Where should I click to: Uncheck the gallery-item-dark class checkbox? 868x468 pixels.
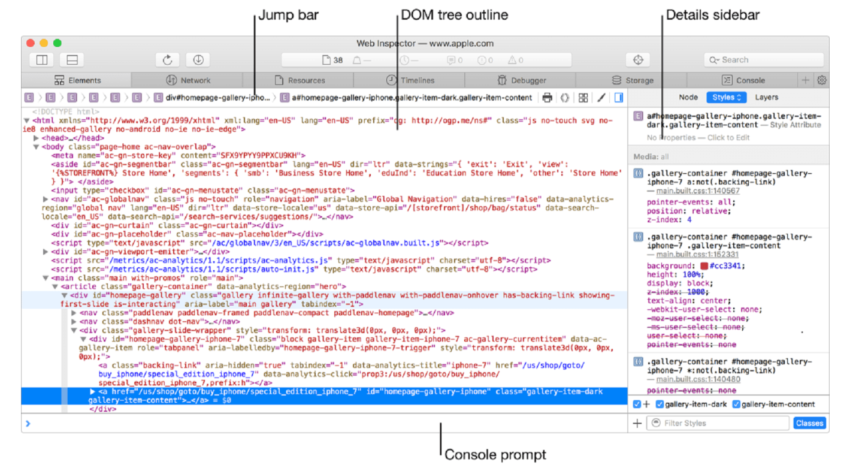coord(660,404)
